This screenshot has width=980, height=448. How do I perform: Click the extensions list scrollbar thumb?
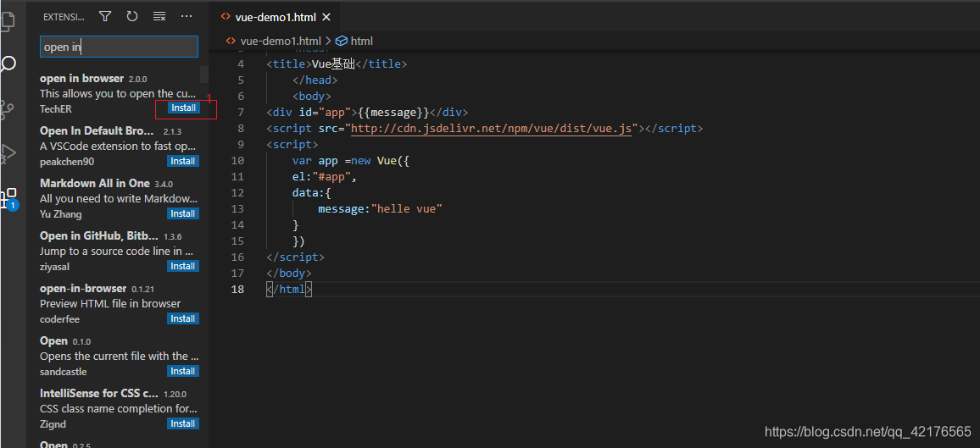tap(203, 75)
